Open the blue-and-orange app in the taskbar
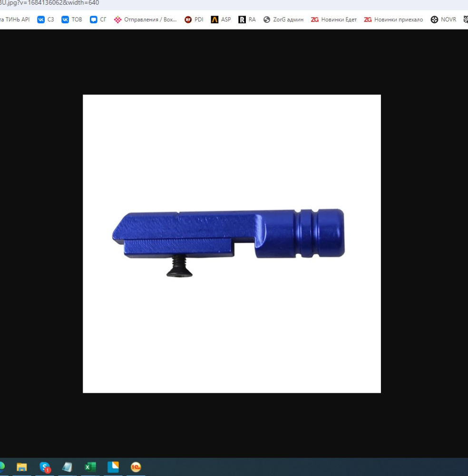This screenshot has height=476, width=468. click(113, 467)
